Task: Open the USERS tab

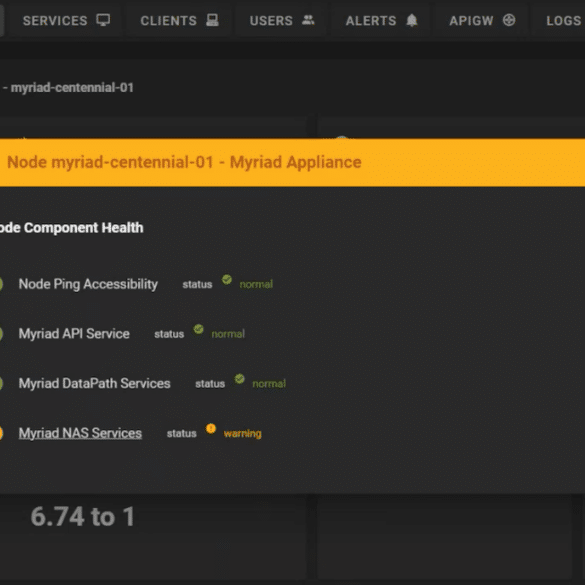Action: (282, 20)
